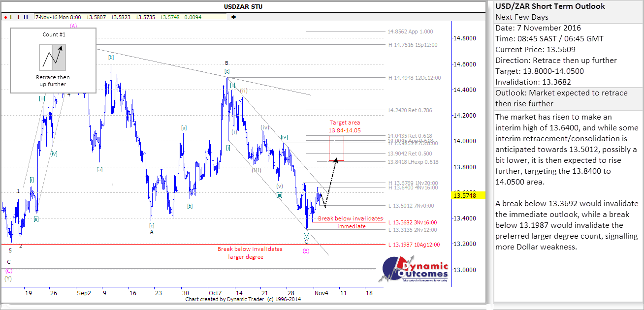The width and height of the screenshot is (644, 310).
Task: Click the red Target area rectangle
Action: (x=337, y=148)
